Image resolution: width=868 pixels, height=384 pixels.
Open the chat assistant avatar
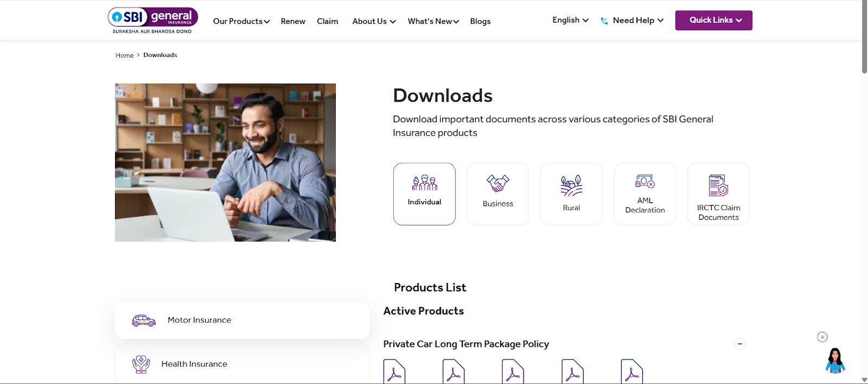[x=835, y=361]
